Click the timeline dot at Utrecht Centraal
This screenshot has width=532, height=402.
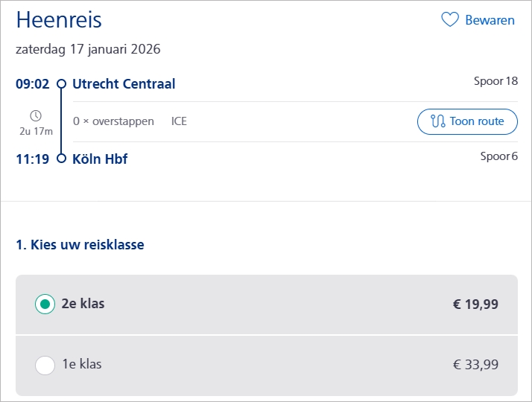point(62,84)
